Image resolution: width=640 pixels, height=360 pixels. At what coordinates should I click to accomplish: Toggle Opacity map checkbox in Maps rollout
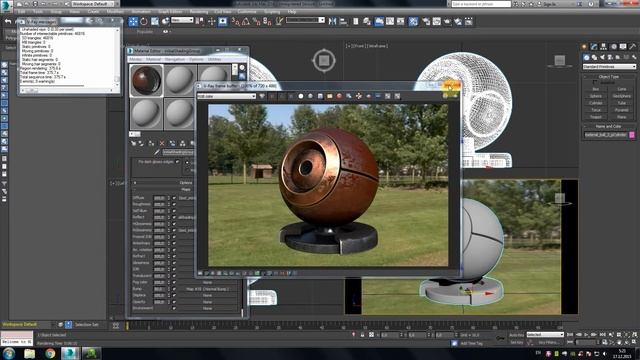(174, 302)
